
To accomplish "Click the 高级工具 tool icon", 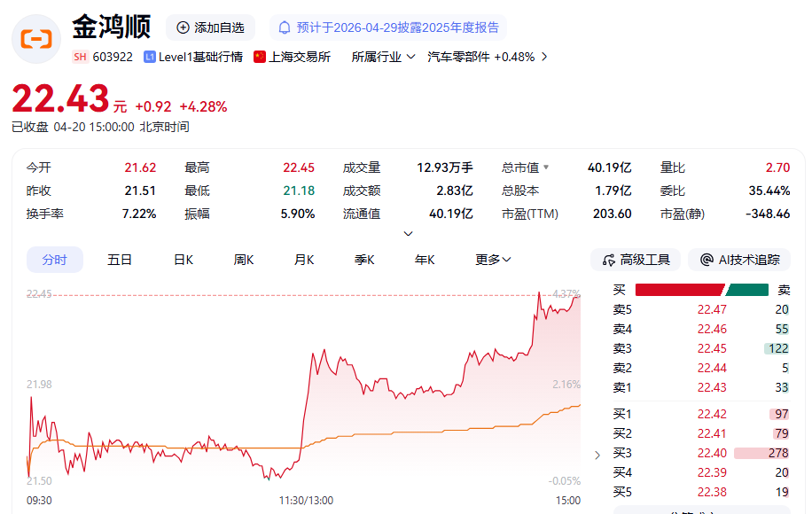I will coord(608,260).
